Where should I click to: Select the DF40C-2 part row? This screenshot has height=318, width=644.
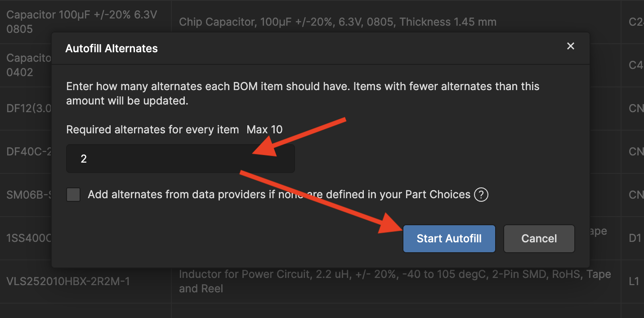click(27, 151)
